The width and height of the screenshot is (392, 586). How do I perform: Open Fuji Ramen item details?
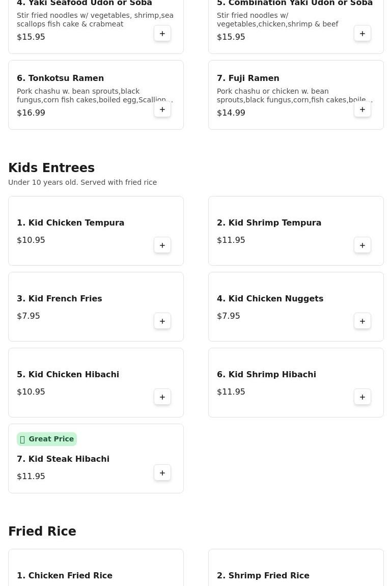click(248, 78)
